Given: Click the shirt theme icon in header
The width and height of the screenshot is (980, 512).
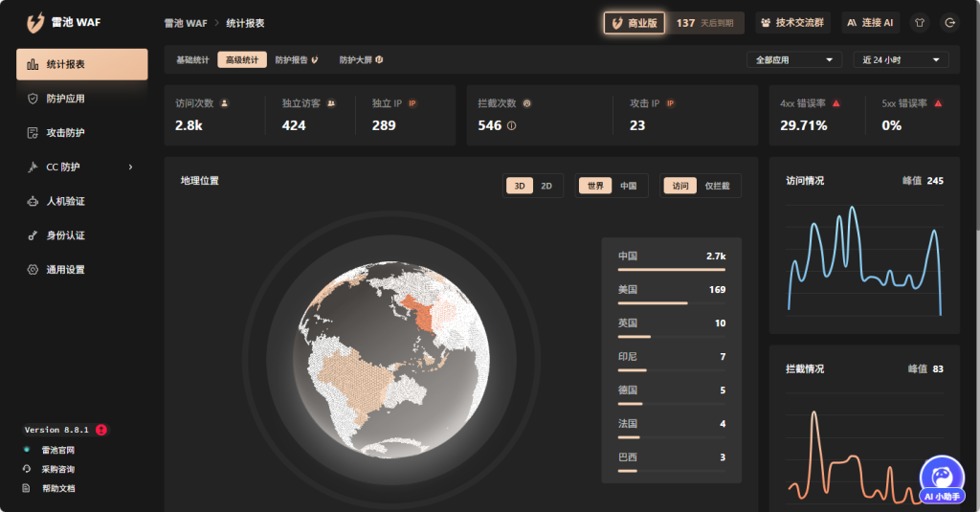Looking at the screenshot, I should pos(920,23).
